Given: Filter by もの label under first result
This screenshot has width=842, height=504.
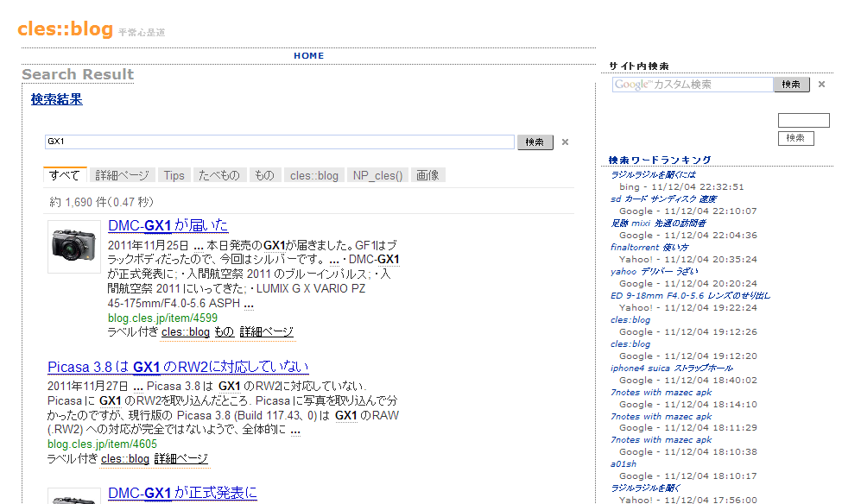Looking at the screenshot, I should (225, 332).
